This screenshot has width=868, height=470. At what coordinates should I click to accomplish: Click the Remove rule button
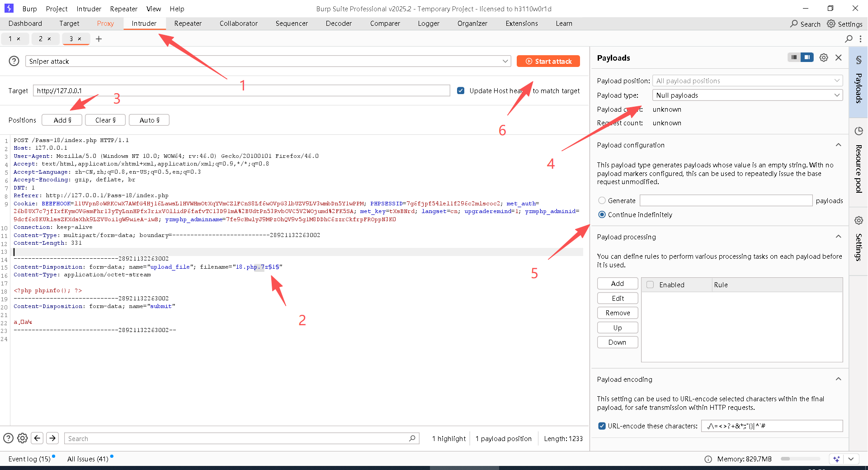click(618, 313)
